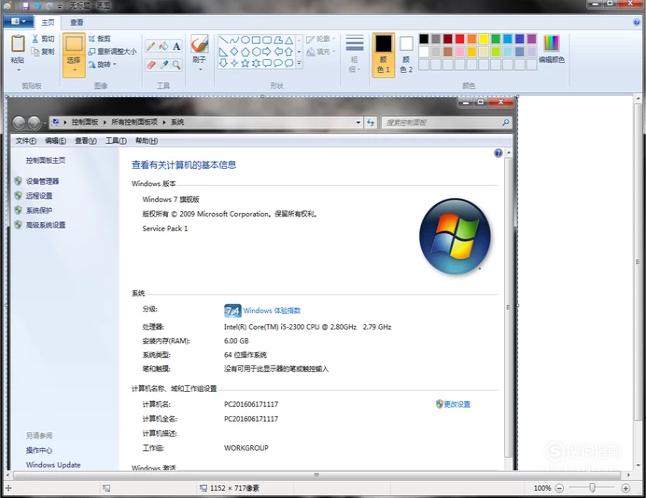Activate the Color 1 button

(384, 55)
